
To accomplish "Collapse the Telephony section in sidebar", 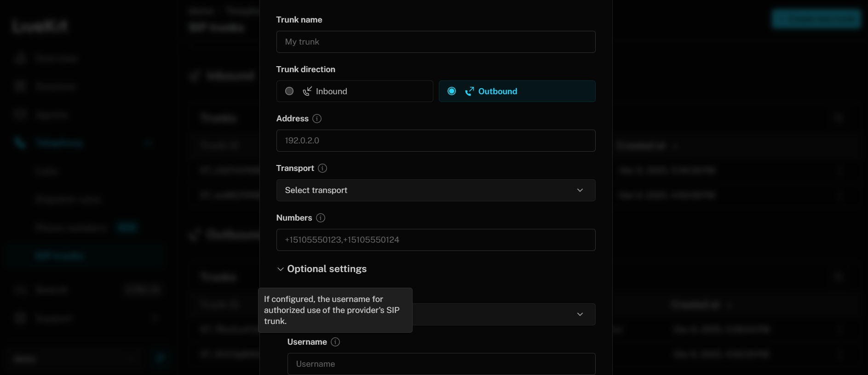I will [x=148, y=143].
